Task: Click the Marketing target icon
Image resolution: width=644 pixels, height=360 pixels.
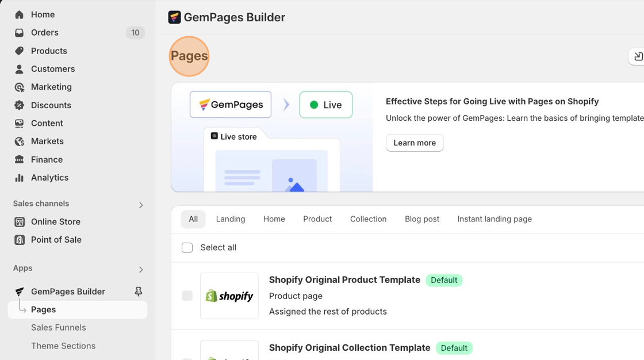Action: [x=20, y=87]
